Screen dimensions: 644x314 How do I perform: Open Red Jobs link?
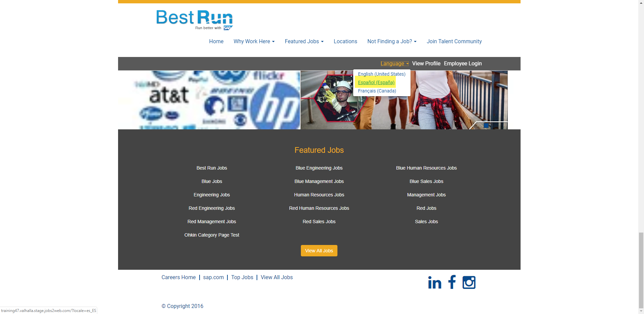(426, 208)
